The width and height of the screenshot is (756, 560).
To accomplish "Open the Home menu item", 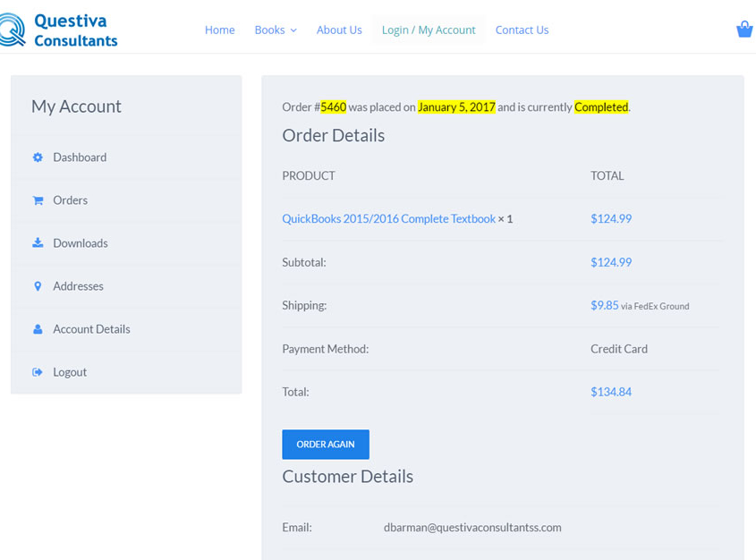I will tap(219, 30).
